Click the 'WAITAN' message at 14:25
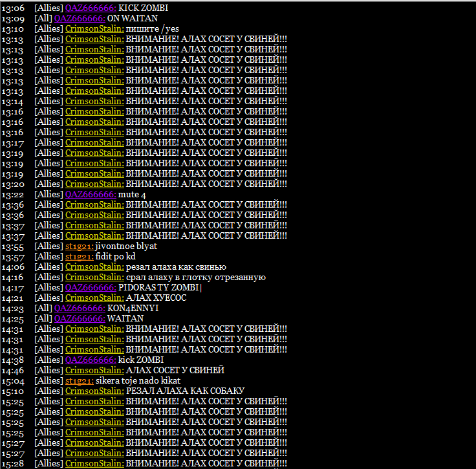 [x=125, y=318]
